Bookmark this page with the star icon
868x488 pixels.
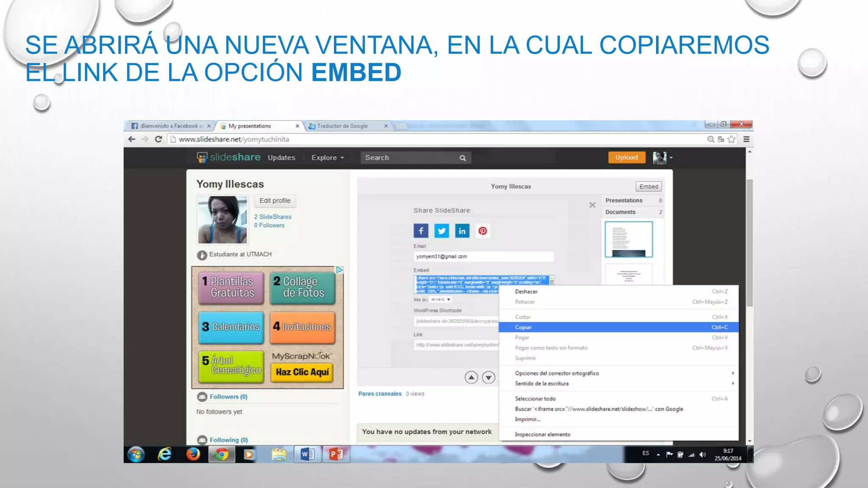pyautogui.click(x=732, y=139)
